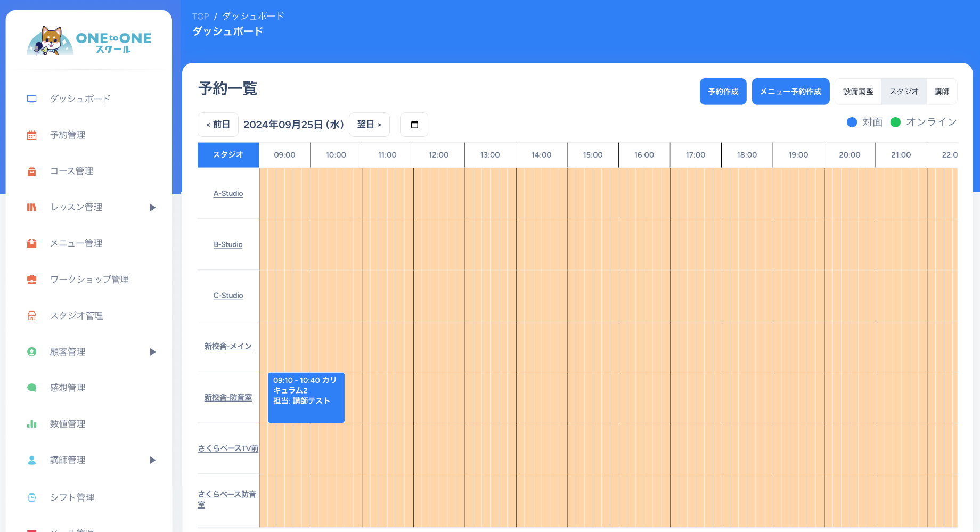The height and width of the screenshot is (532, 980).
Task: Open シフト管理 in the sidebar
Action: point(72,497)
